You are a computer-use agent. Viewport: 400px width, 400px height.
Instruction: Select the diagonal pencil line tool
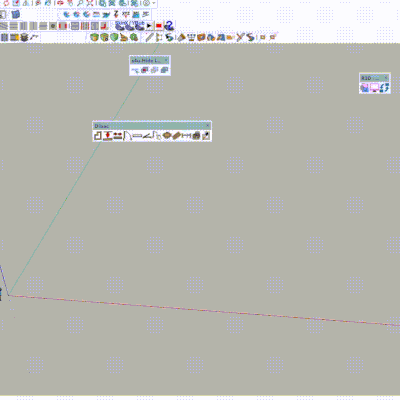[x=149, y=37]
